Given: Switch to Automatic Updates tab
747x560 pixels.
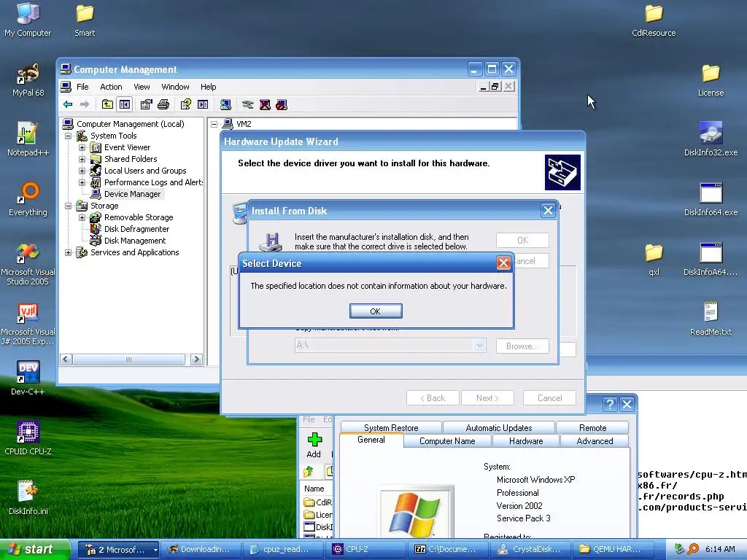Looking at the screenshot, I should tap(499, 427).
